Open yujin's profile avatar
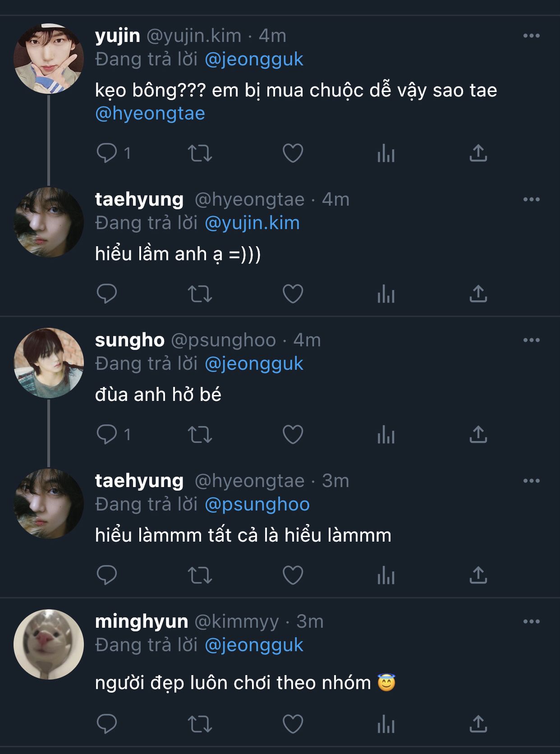 click(49, 59)
